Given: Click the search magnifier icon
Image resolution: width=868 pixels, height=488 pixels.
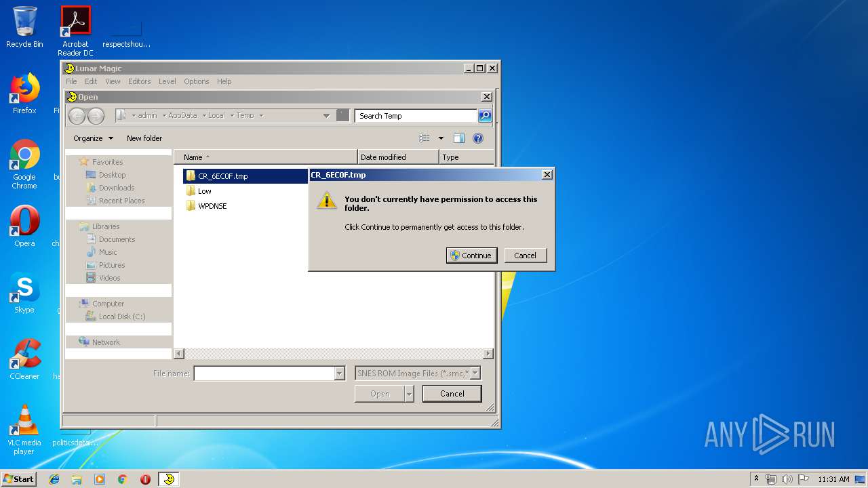Looking at the screenshot, I should tap(485, 116).
